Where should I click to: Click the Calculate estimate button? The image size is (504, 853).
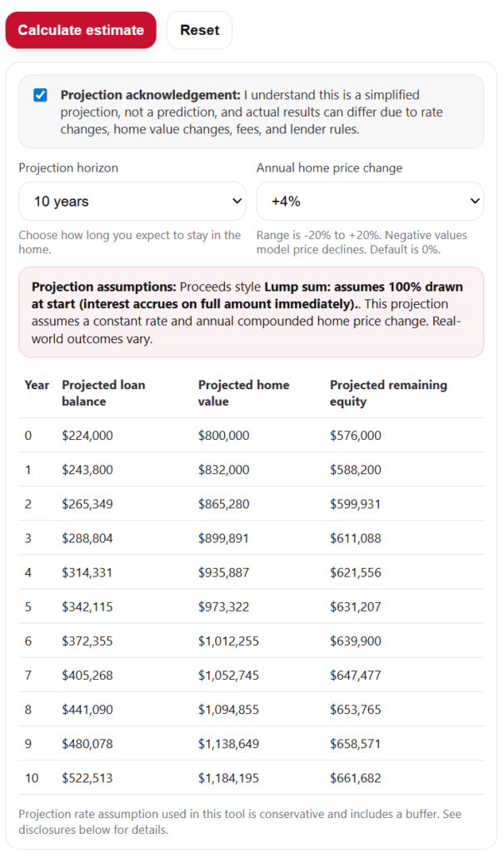(x=81, y=30)
